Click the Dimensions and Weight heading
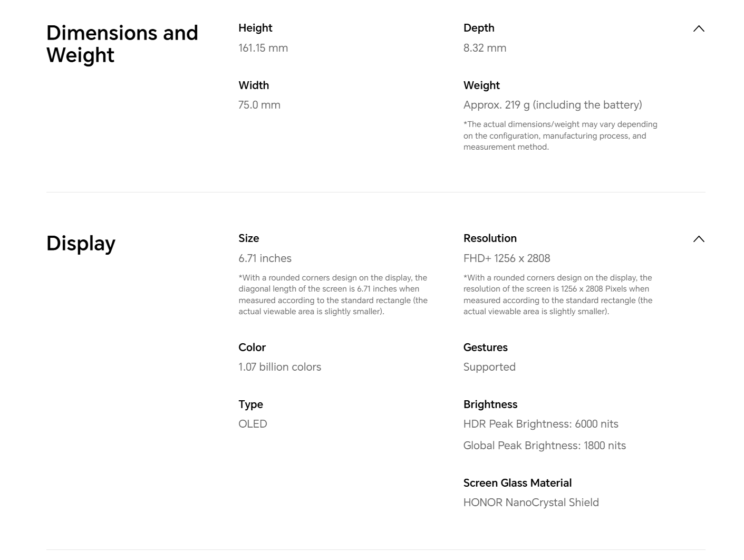Image resolution: width=744 pixels, height=560 pixels. [x=122, y=44]
